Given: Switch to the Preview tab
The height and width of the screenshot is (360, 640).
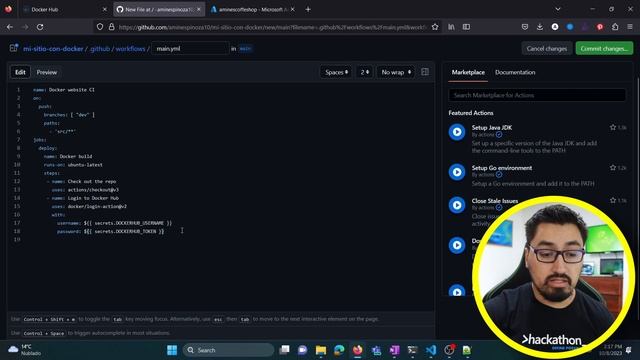Looking at the screenshot, I should tap(47, 72).
